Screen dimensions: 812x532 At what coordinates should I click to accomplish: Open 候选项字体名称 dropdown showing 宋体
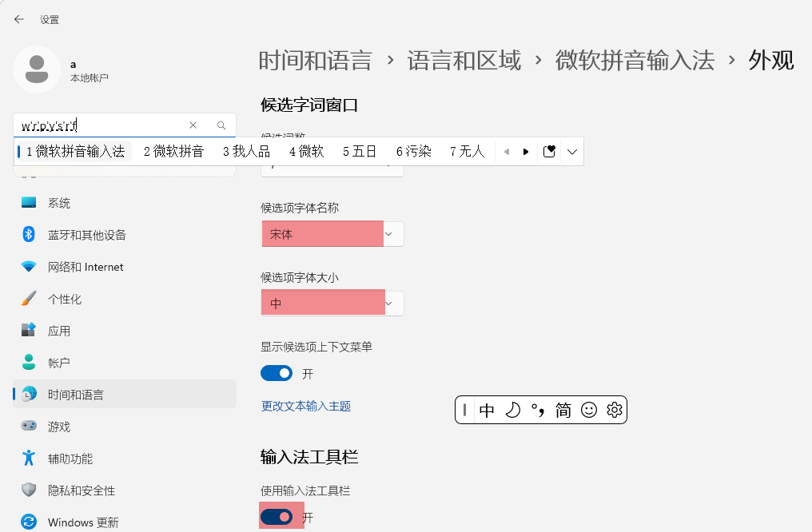pyautogui.click(x=332, y=234)
